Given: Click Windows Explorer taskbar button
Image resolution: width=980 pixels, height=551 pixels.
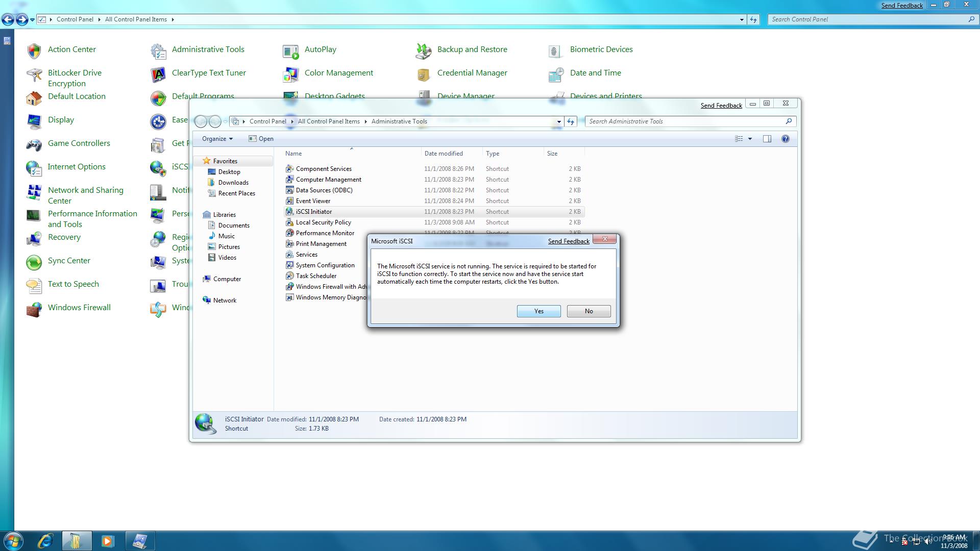Looking at the screenshot, I should (77, 541).
